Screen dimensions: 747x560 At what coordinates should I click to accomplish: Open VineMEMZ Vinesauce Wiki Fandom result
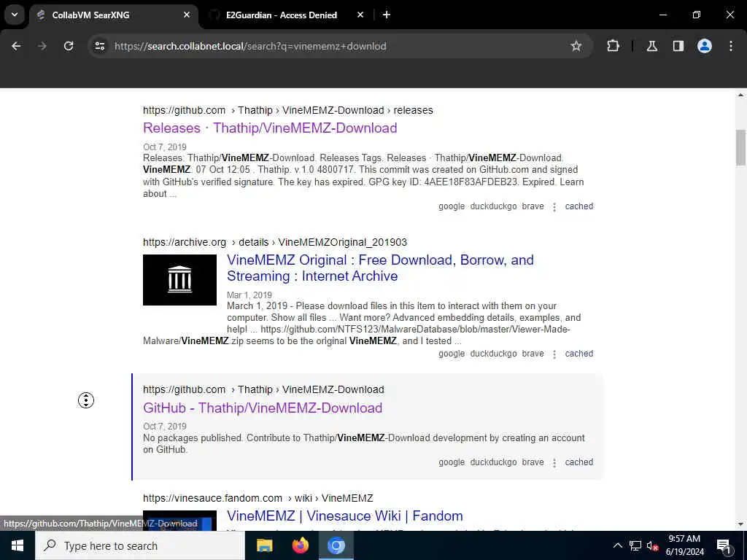[345, 516]
